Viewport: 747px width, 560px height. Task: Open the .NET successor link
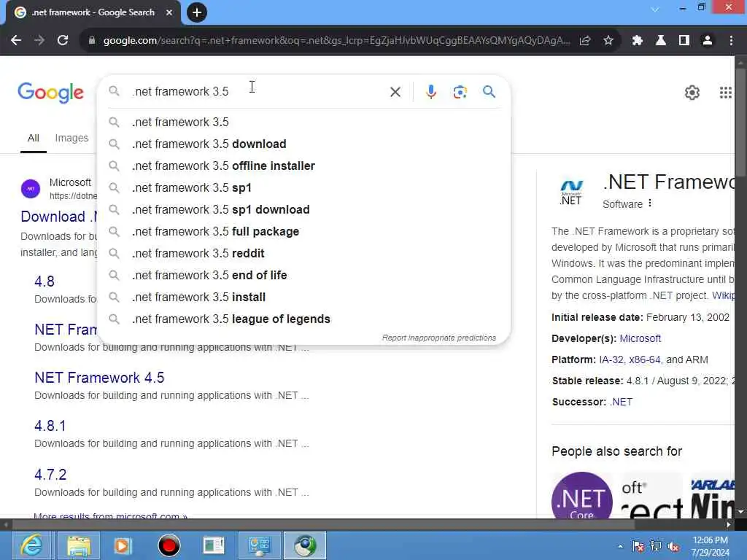point(621,402)
